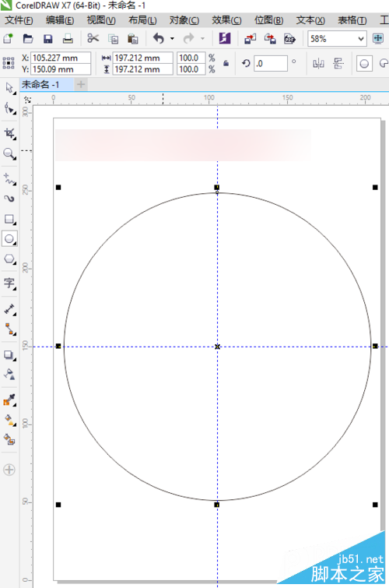
Task: Open the redo history dropdown arrow
Action: coord(202,39)
